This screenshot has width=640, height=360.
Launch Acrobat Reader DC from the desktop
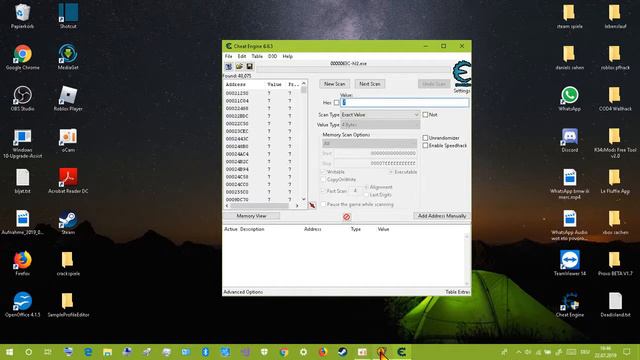point(68,181)
